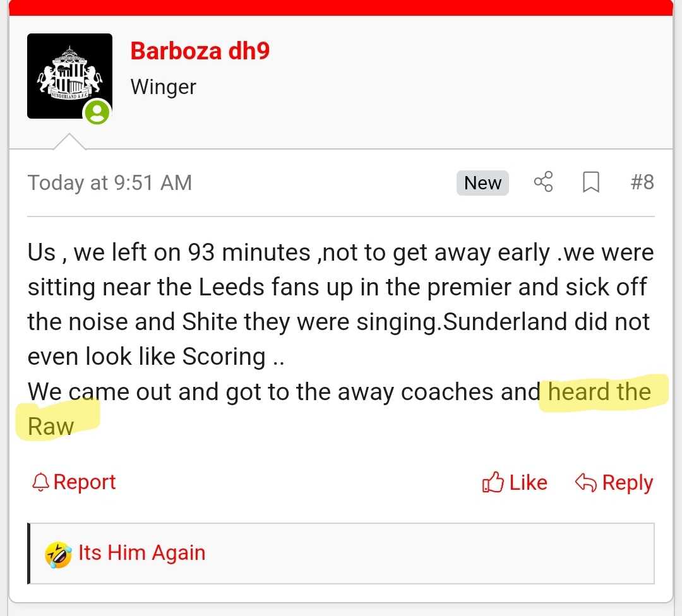
Task: Reply to Barboza dh9's post
Action: [x=614, y=483]
